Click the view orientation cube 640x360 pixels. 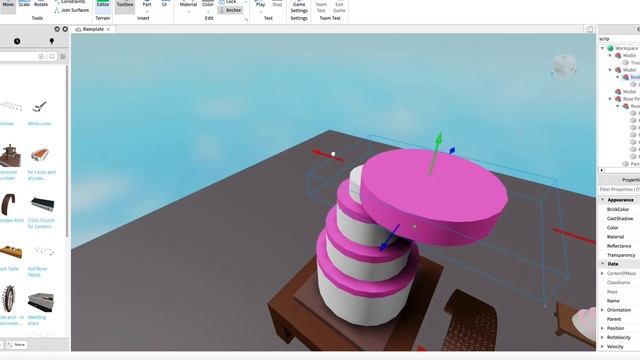coord(564,66)
